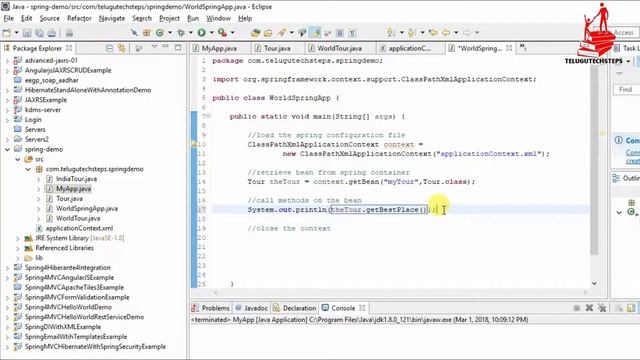The width and height of the screenshot is (640, 360).
Task: Click the Print toolbar icon
Action: (51, 33)
